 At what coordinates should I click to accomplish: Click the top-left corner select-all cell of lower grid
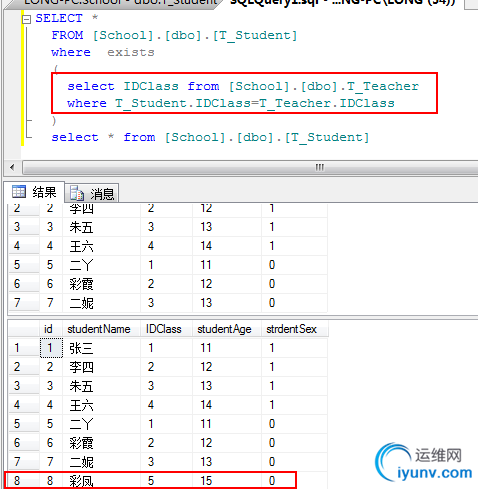[x=23, y=329]
